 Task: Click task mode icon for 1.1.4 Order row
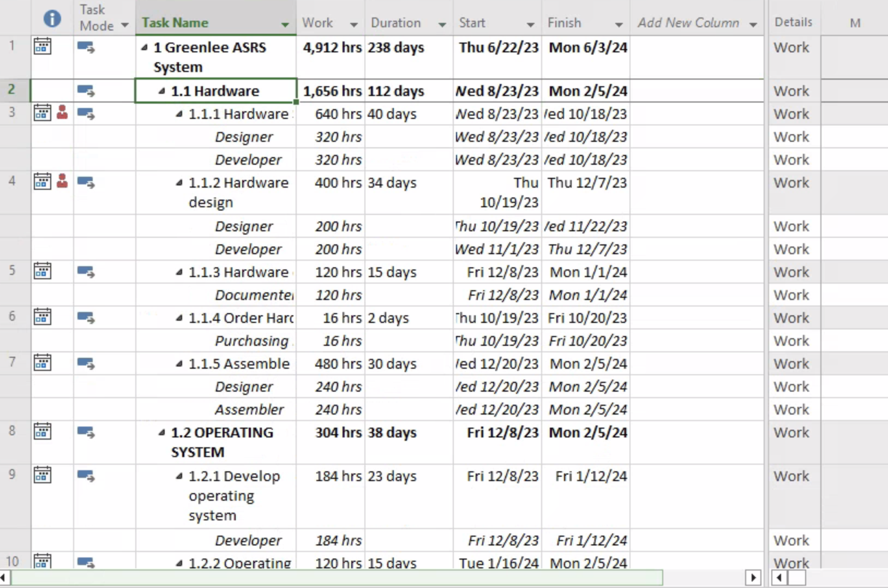pyautogui.click(x=86, y=317)
